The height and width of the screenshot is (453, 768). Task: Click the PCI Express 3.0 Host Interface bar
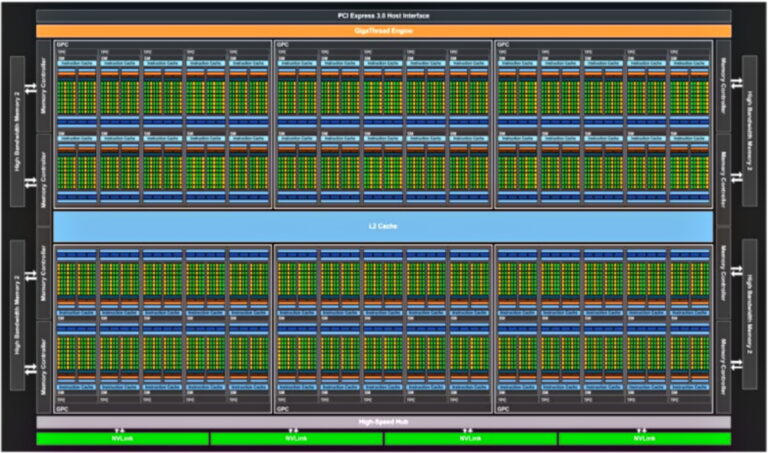point(384,17)
